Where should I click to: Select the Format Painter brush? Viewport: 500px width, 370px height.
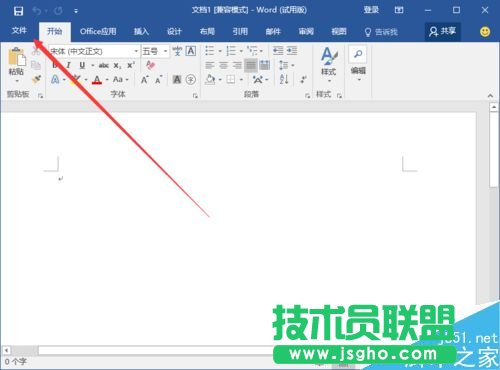(36, 79)
